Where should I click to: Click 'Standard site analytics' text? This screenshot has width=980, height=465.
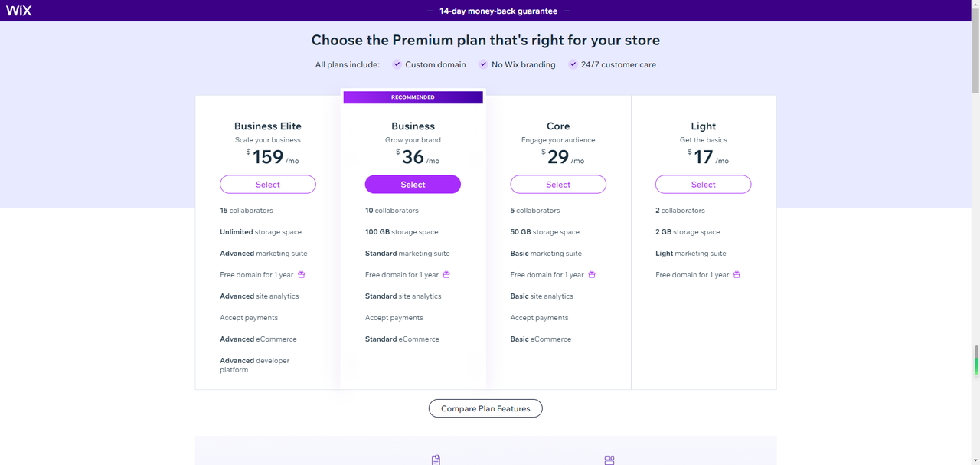tap(403, 296)
